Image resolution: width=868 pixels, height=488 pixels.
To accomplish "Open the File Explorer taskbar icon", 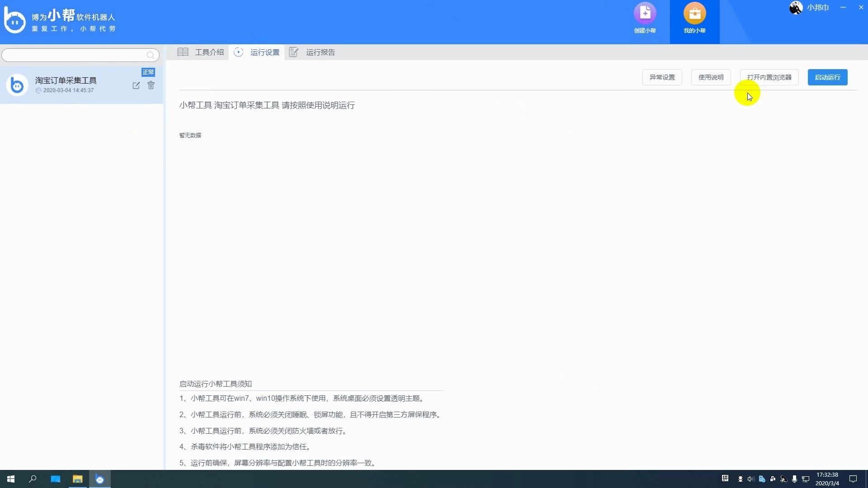I will [x=78, y=479].
